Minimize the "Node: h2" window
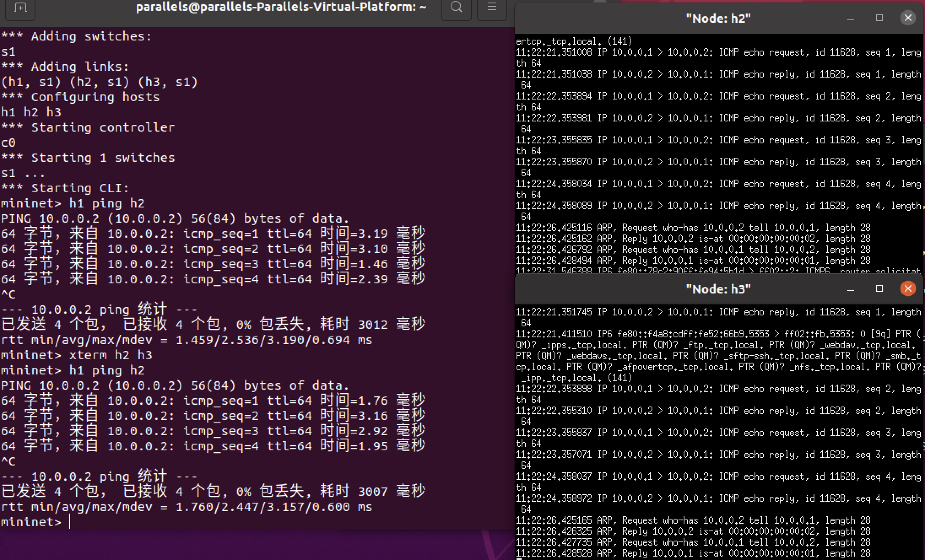The width and height of the screenshot is (925, 560). [851, 18]
